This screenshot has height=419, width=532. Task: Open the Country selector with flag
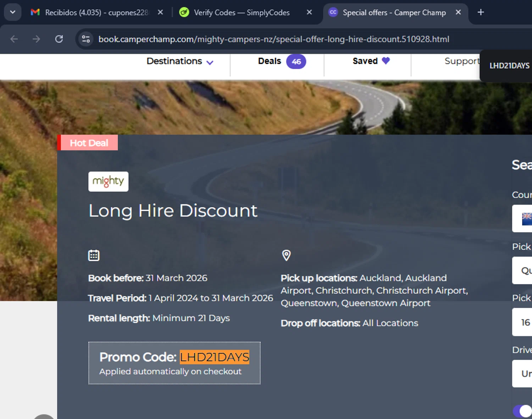[x=522, y=218]
